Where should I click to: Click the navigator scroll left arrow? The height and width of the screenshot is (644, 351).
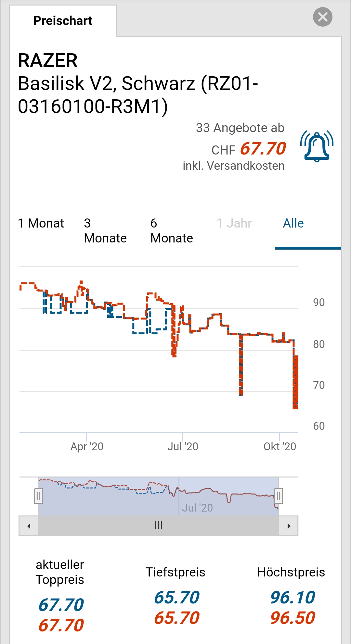pos(29,526)
